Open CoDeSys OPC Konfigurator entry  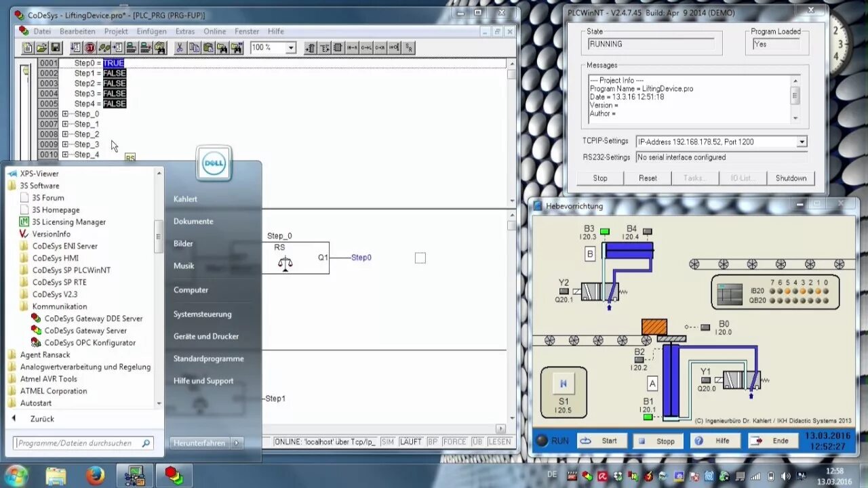coord(90,343)
